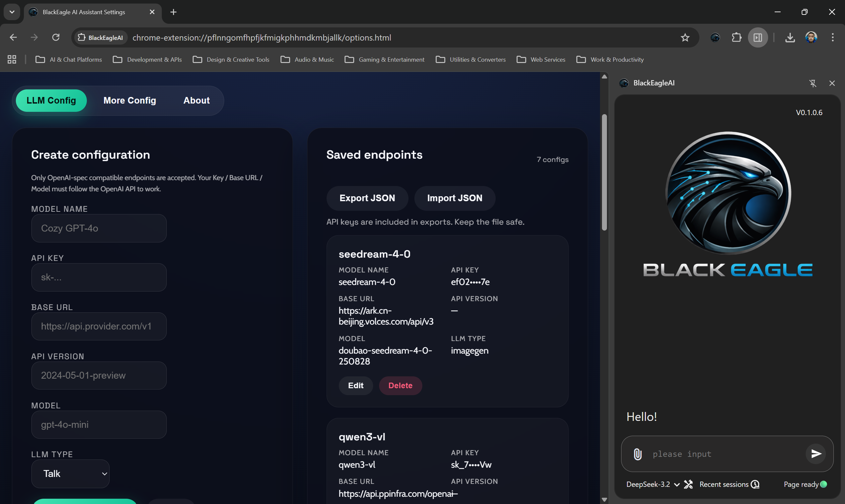The height and width of the screenshot is (504, 845).
Task: Open the About tab
Action: pos(196,101)
